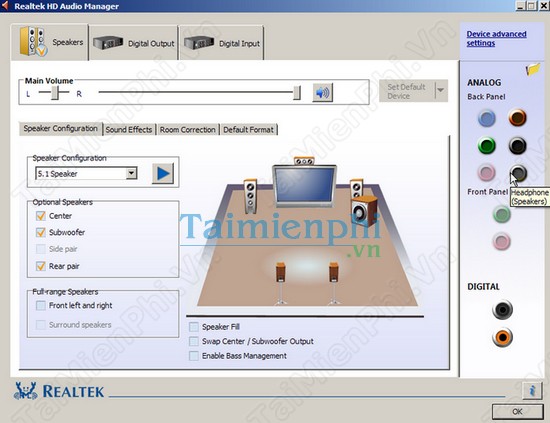The height and width of the screenshot is (423, 550).
Task: Click the Realtek logo at bottom
Action: [x=59, y=391]
